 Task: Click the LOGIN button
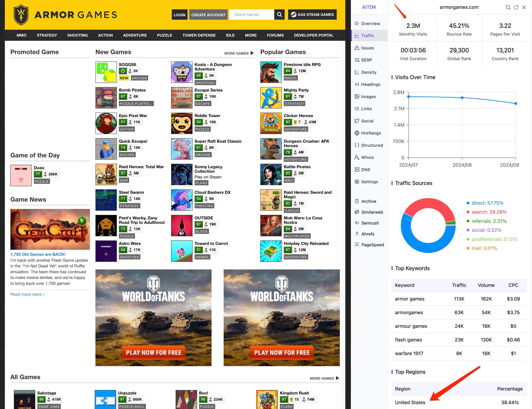point(180,15)
